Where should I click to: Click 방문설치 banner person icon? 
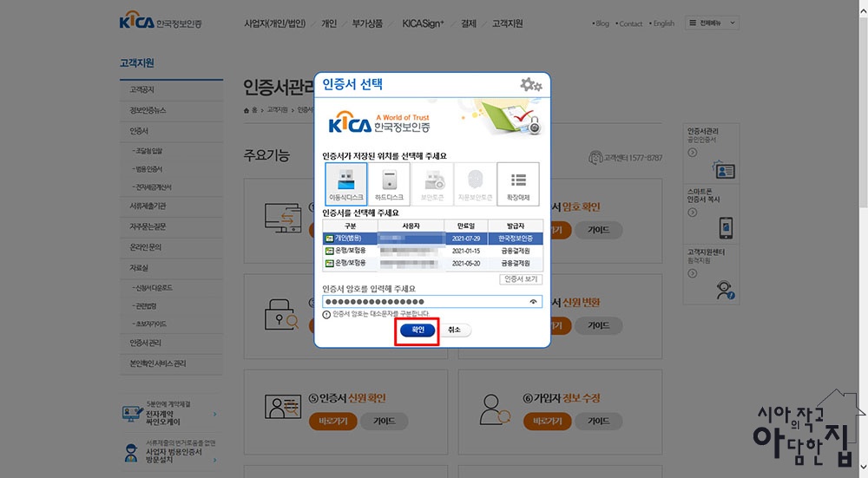click(x=131, y=453)
